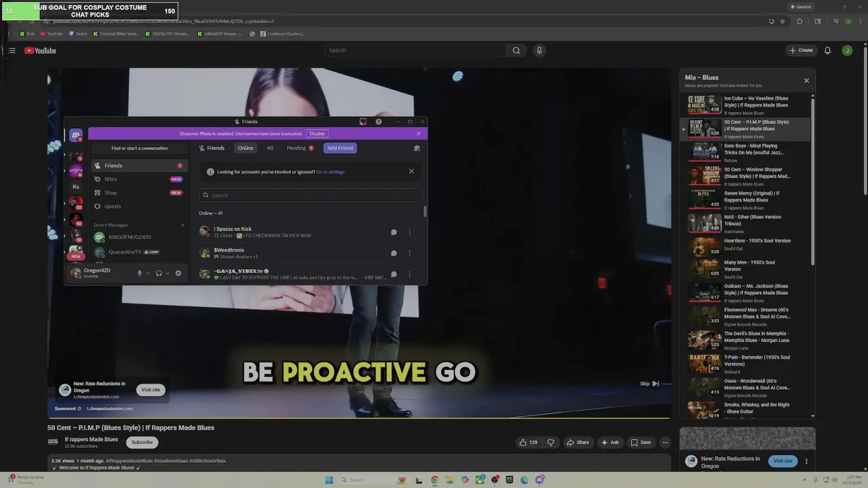Open the YouTube account avatar menu

pos(847,50)
